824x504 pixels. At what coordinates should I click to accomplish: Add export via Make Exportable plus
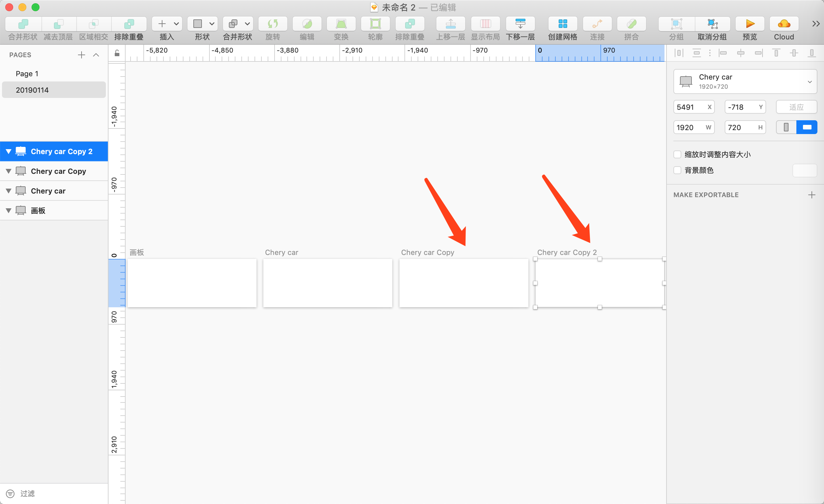[x=811, y=195]
